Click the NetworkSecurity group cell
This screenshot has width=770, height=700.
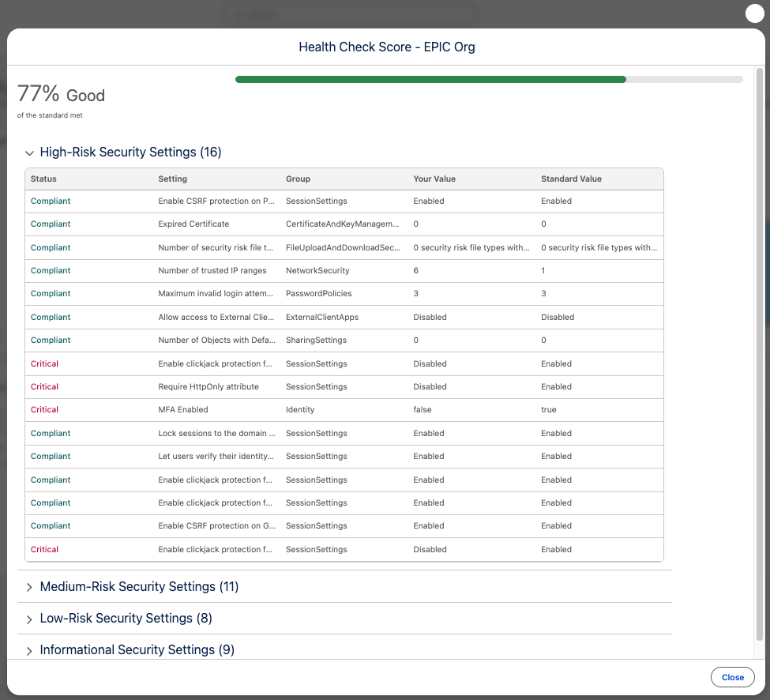[317, 270]
